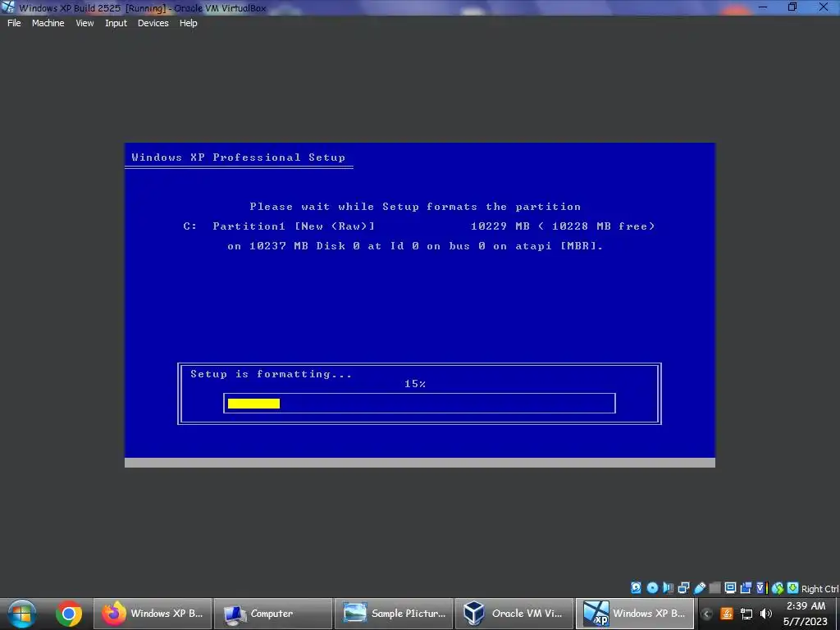
Task: Open the Windows Start orb
Action: coord(21,614)
